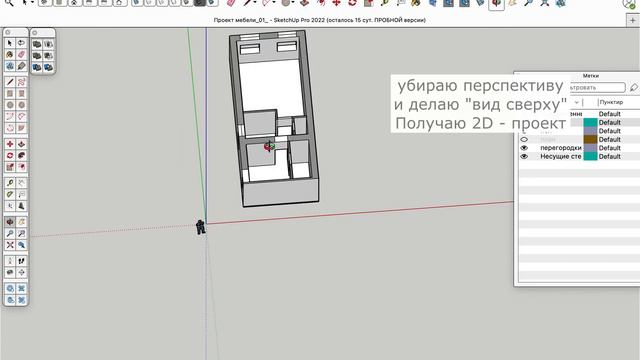The height and width of the screenshot is (360, 640).
Task: Hide the перегородки tag with eye icon
Action: [x=524, y=148]
